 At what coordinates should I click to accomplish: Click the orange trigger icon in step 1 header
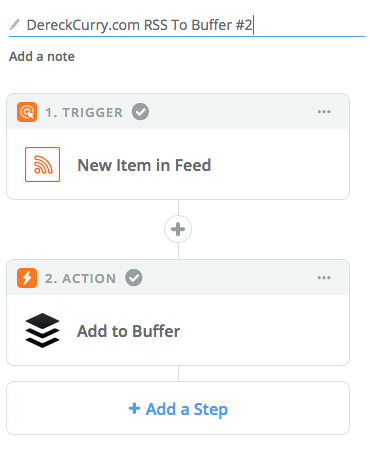click(x=27, y=112)
